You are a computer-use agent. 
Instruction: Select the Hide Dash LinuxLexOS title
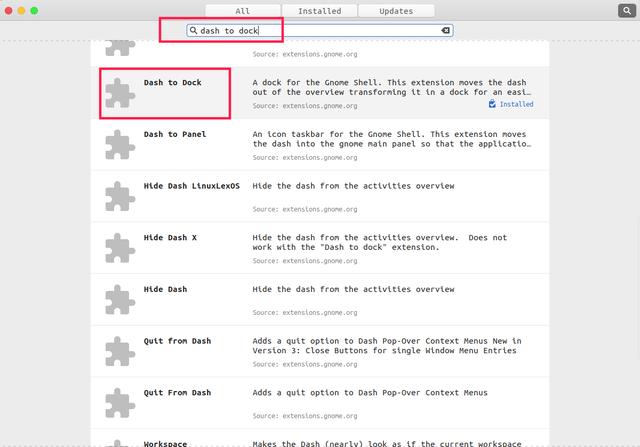pos(191,186)
